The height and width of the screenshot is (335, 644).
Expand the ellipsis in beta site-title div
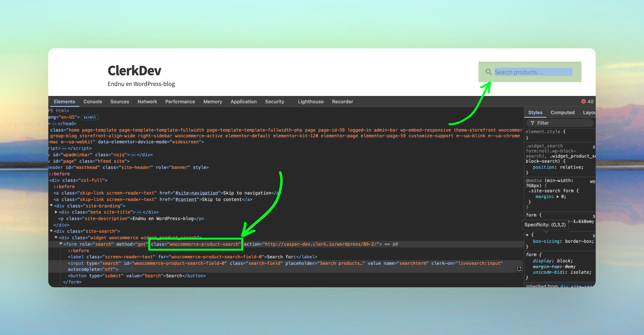pos(139,212)
